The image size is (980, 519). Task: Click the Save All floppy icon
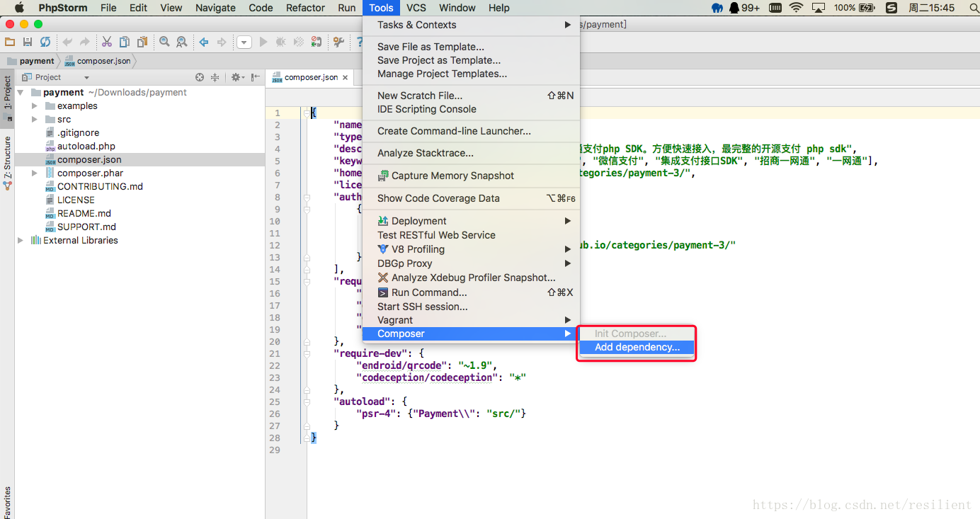pyautogui.click(x=28, y=42)
